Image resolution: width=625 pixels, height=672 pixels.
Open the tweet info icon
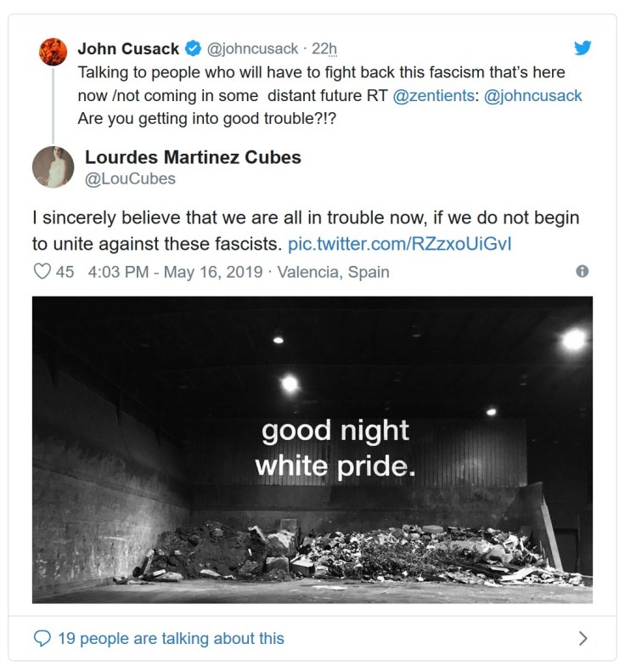click(583, 272)
